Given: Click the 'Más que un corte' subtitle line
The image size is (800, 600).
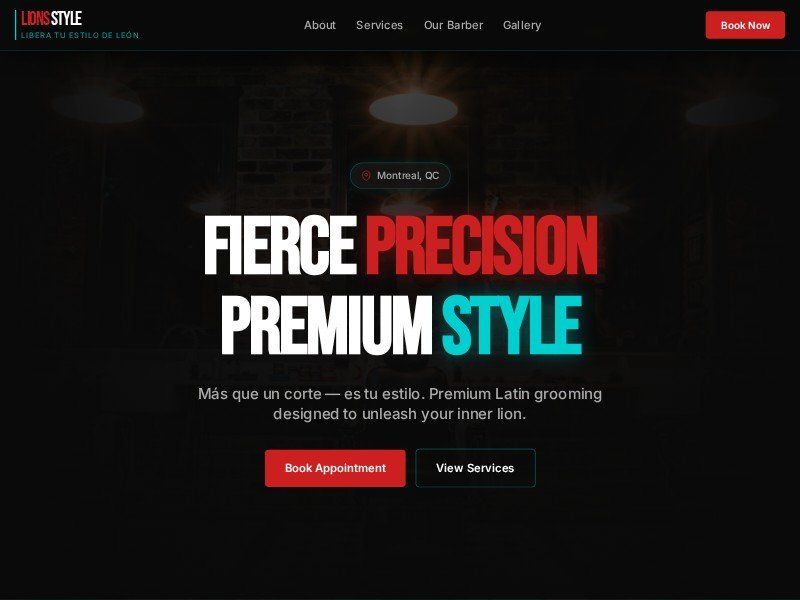Looking at the screenshot, I should 400,394.
